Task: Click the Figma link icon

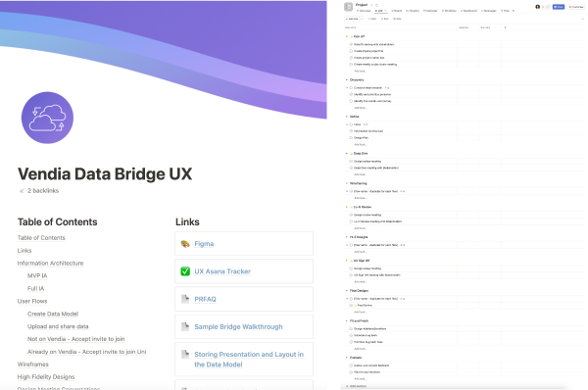Action: (185, 244)
